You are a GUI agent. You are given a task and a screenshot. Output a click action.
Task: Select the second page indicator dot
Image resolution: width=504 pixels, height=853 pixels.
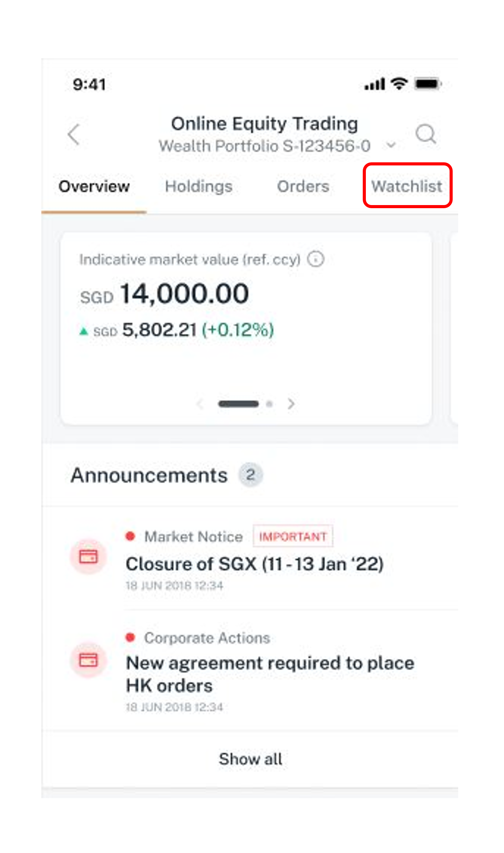tap(269, 404)
